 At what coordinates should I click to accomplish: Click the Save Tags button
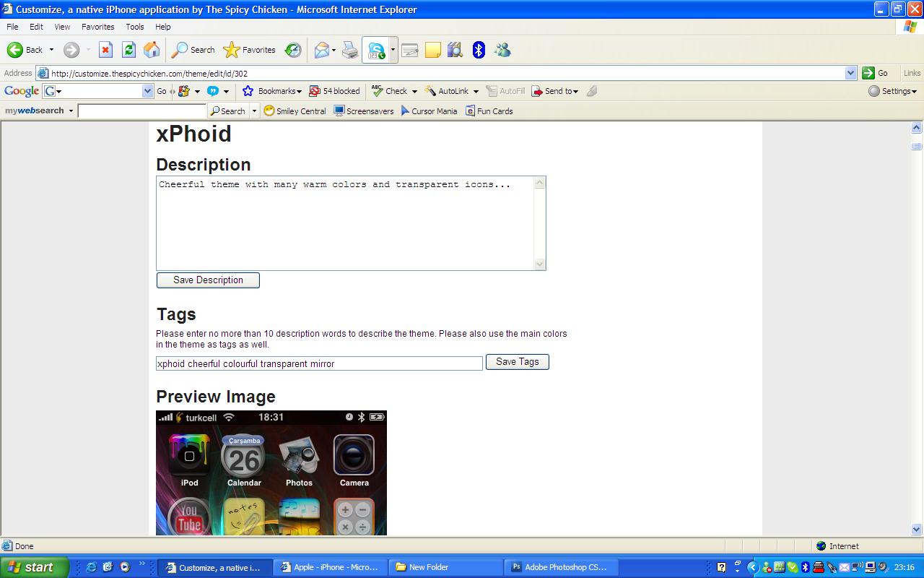click(x=518, y=362)
